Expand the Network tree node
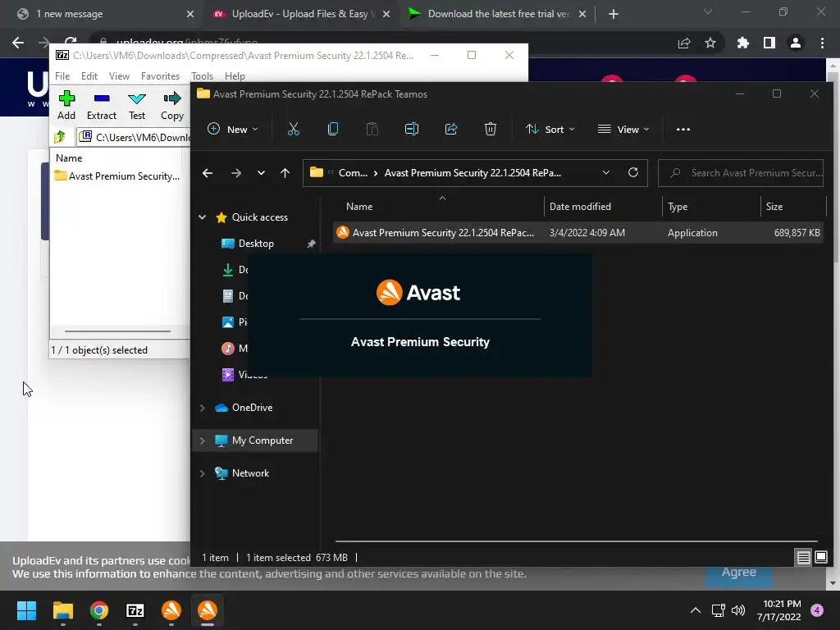The image size is (840, 630). (203, 473)
